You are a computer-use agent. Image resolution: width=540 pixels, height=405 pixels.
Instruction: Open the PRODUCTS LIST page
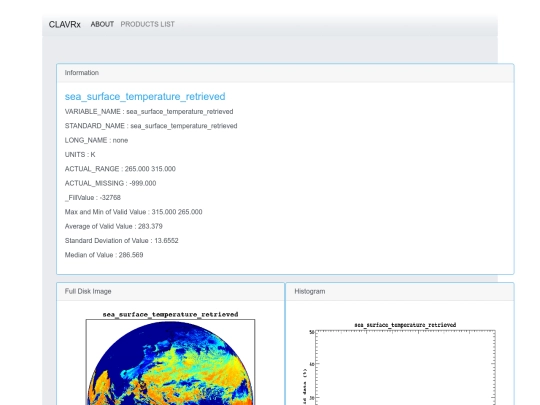click(147, 24)
